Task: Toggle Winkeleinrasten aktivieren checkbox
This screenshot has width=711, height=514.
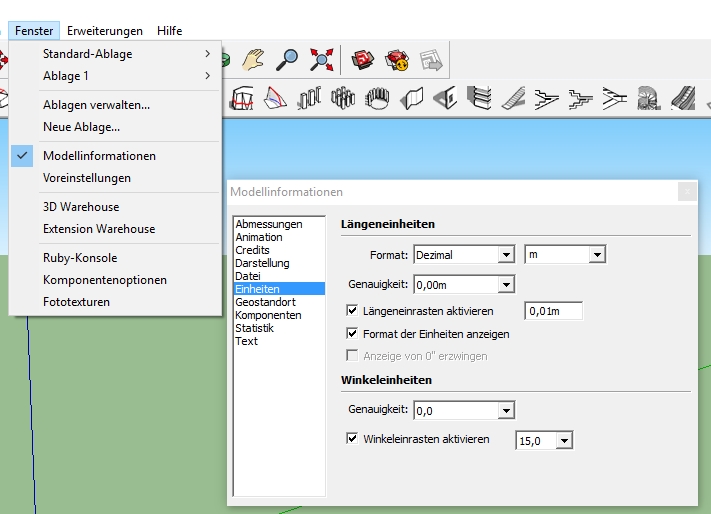Action: [352, 438]
